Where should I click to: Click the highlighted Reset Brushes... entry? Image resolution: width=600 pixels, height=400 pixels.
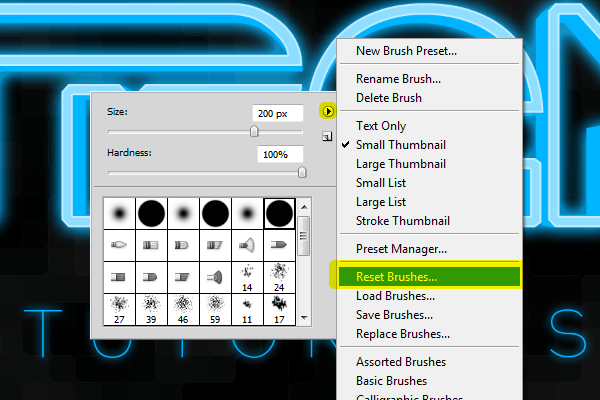point(429,276)
